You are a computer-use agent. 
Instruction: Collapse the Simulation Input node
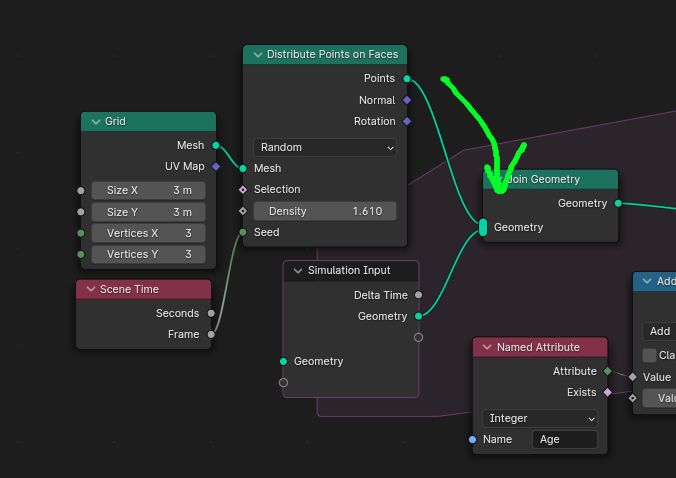pyautogui.click(x=297, y=271)
